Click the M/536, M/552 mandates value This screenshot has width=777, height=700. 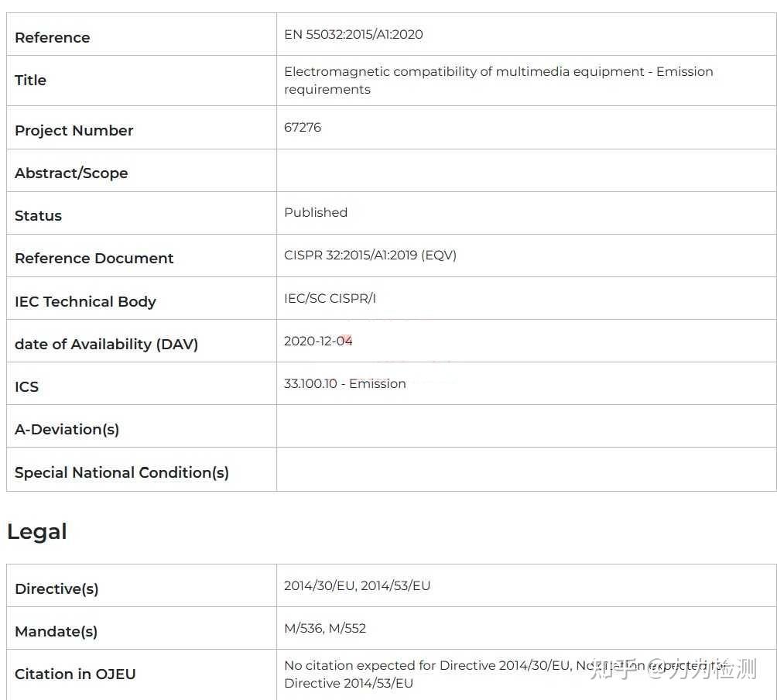tap(325, 628)
